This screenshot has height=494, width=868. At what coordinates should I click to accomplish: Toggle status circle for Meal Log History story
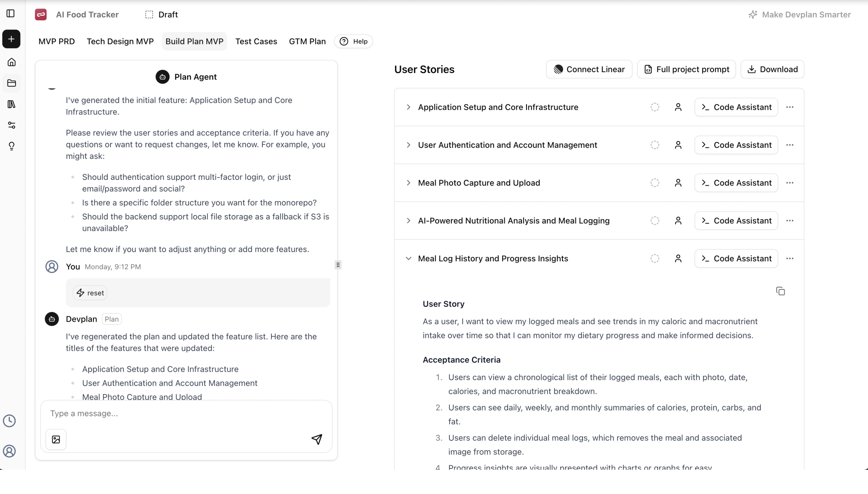pyautogui.click(x=655, y=259)
